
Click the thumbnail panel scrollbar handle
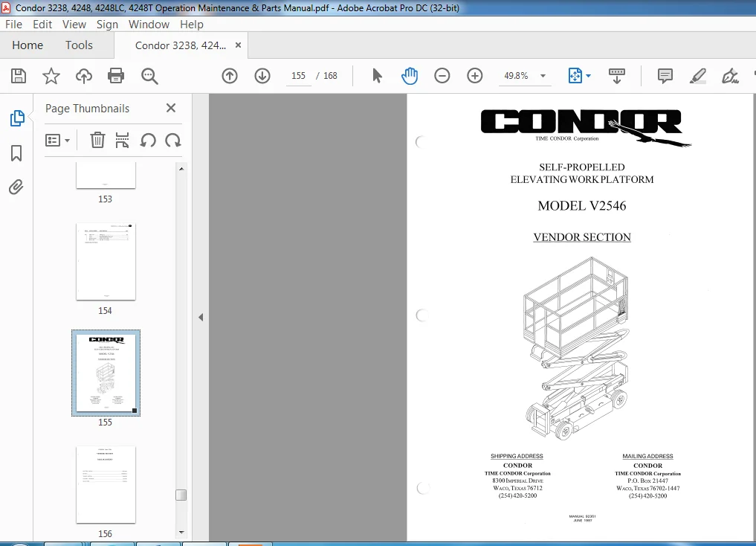(181, 495)
